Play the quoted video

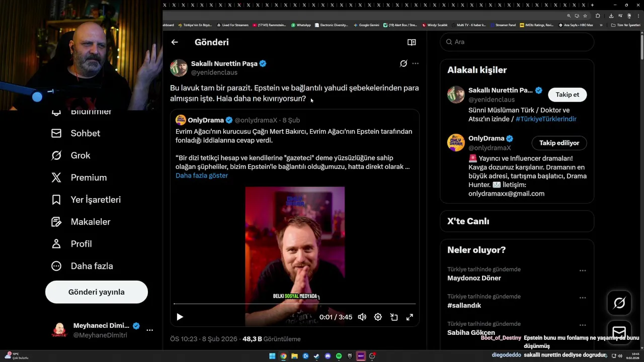click(x=180, y=317)
